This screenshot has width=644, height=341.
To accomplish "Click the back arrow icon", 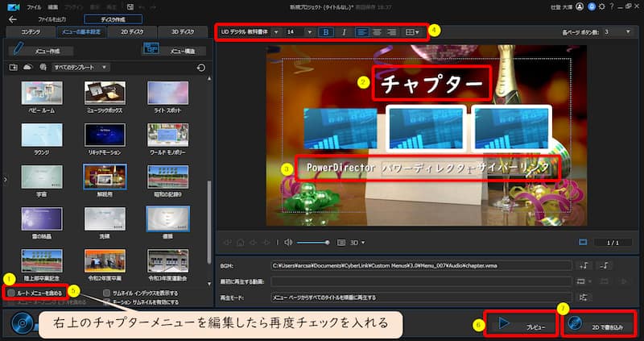I will [13, 19].
